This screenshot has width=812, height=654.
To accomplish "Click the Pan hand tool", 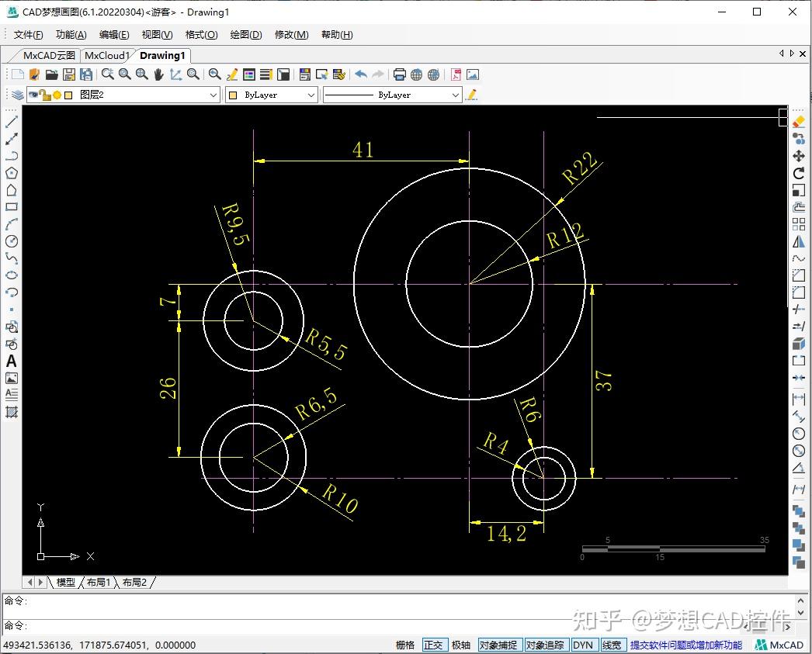I will click(158, 74).
